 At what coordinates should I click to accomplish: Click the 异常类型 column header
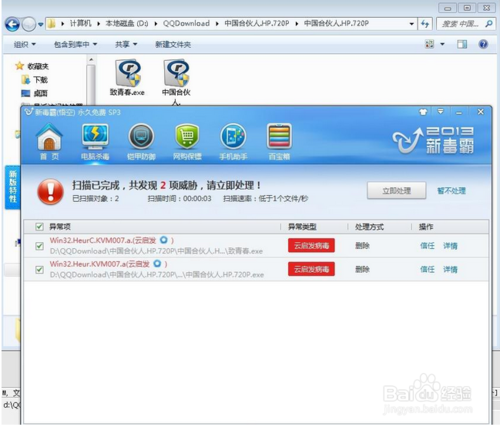tap(302, 227)
